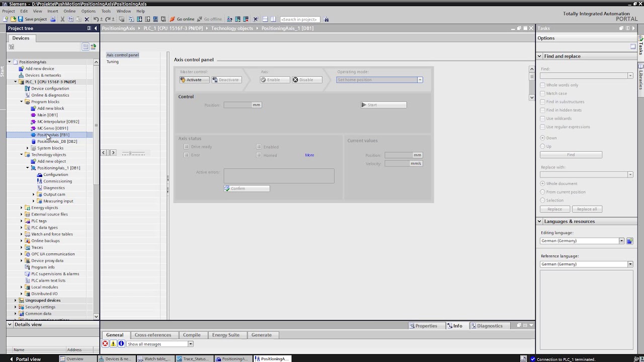Open the Editing language dropdown

click(621, 241)
